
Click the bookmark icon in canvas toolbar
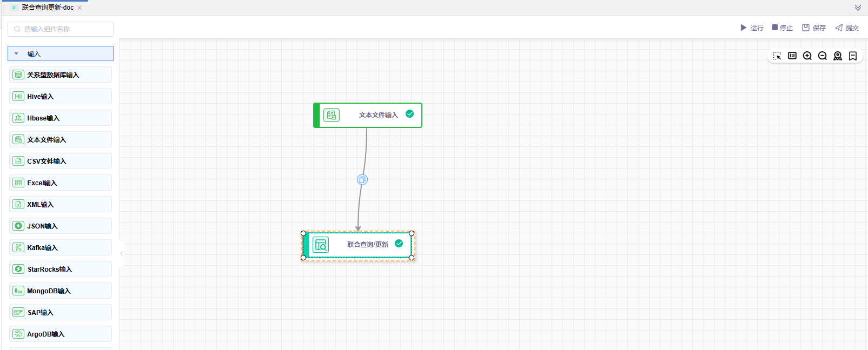tap(853, 56)
